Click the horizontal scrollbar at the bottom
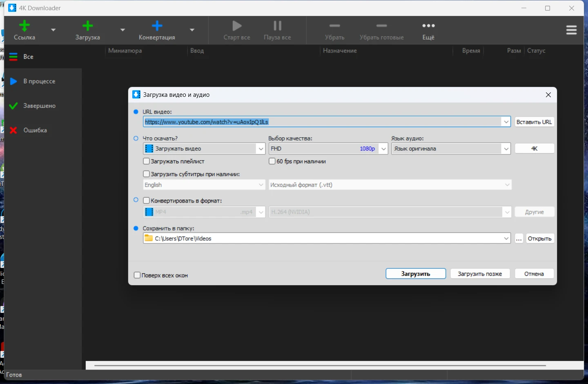 click(x=320, y=365)
